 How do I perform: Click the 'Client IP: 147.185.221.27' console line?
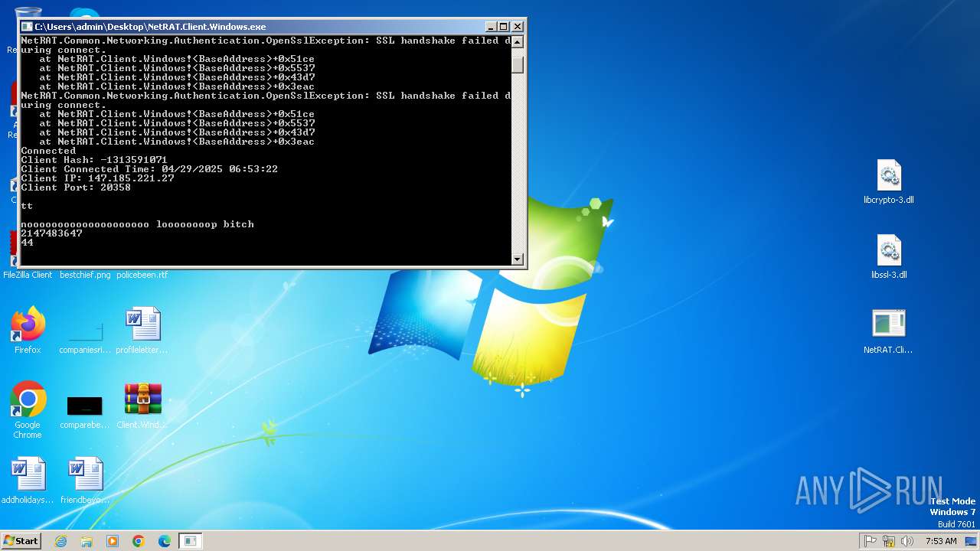pos(97,178)
